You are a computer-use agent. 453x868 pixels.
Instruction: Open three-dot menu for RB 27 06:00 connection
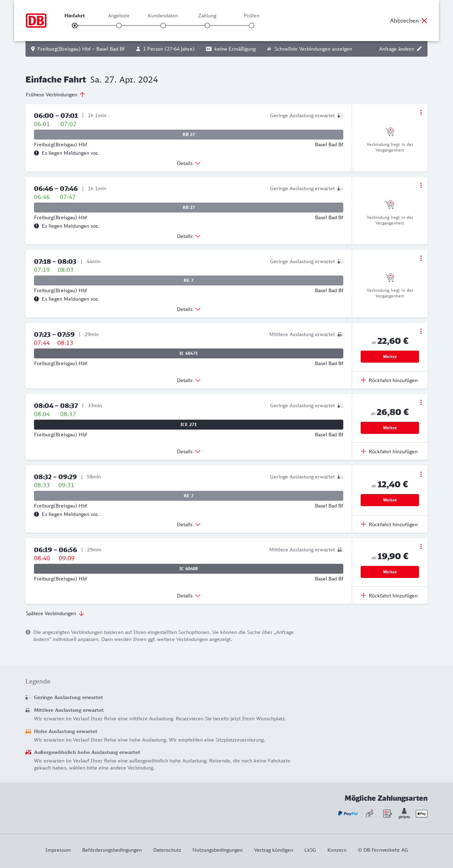coord(421,112)
